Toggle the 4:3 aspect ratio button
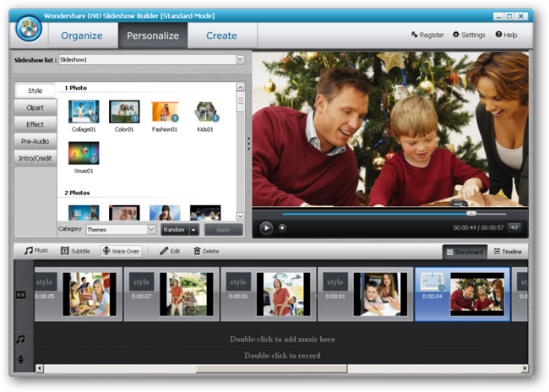Image resolution: width=549 pixels, height=392 pixels. click(x=514, y=227)
